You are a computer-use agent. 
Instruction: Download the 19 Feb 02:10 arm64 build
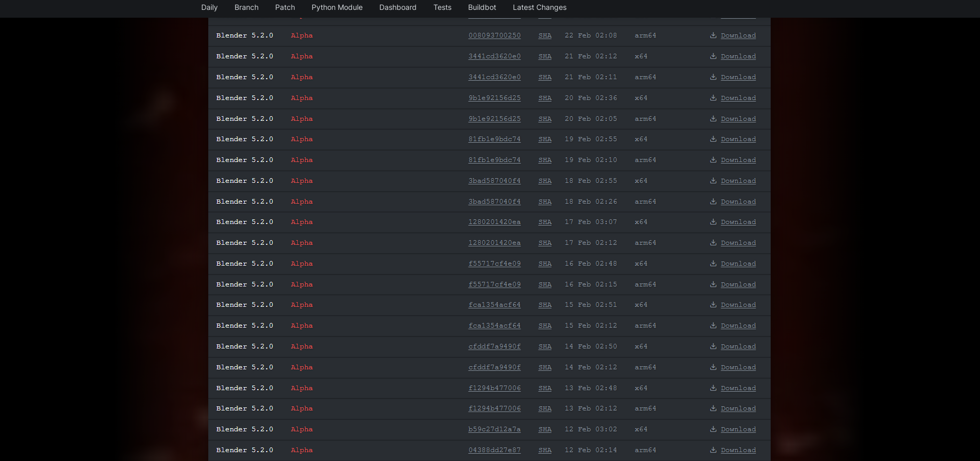pos(738,160)
